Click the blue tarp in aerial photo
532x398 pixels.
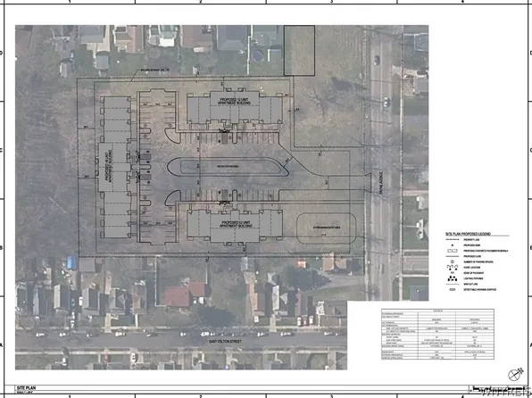point(72,262)
